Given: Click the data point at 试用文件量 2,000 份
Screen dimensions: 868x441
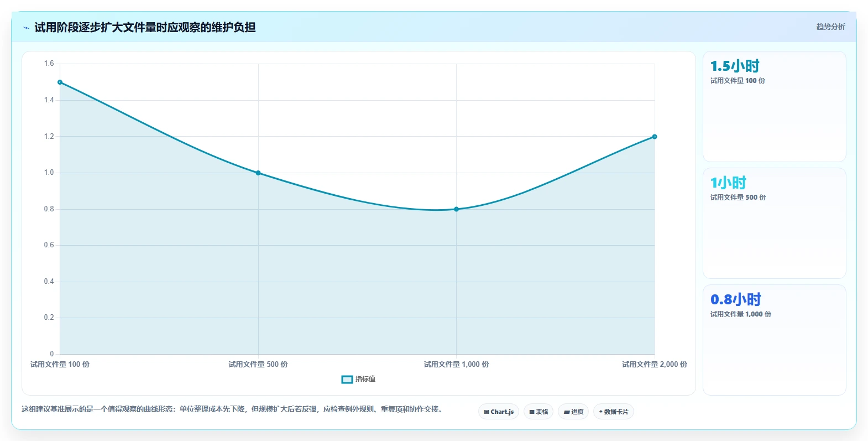Looking at the screenshot, I should pyautogui.click(x=655, y=137).
